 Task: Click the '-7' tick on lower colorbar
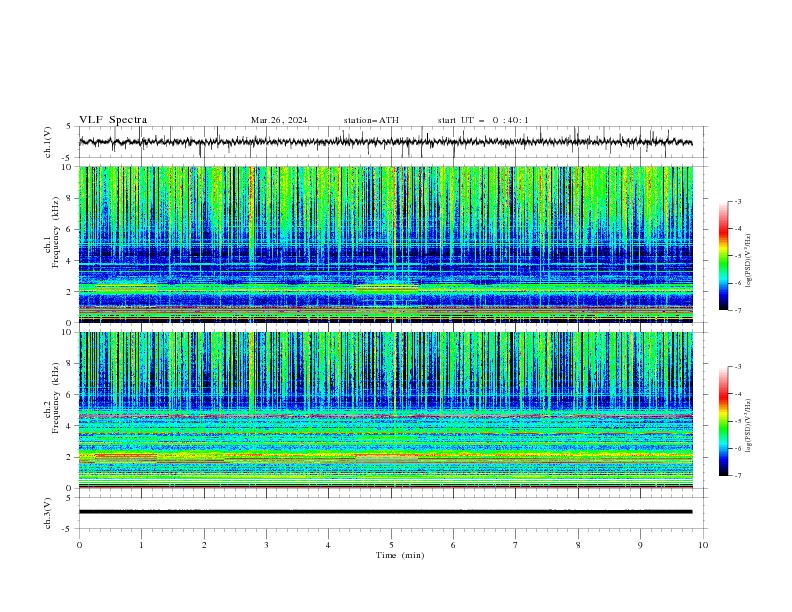point(737,475)
